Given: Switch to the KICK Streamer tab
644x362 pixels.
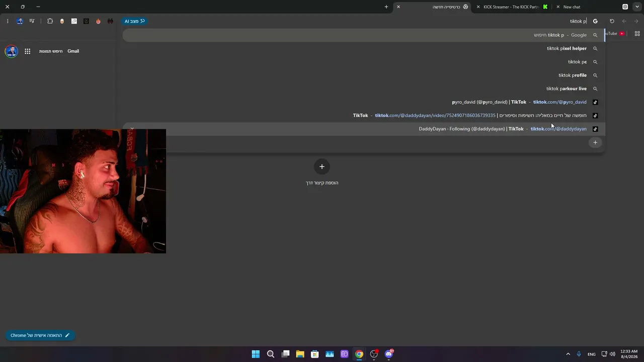Looking at the screenshot, I should pos(511,7).
